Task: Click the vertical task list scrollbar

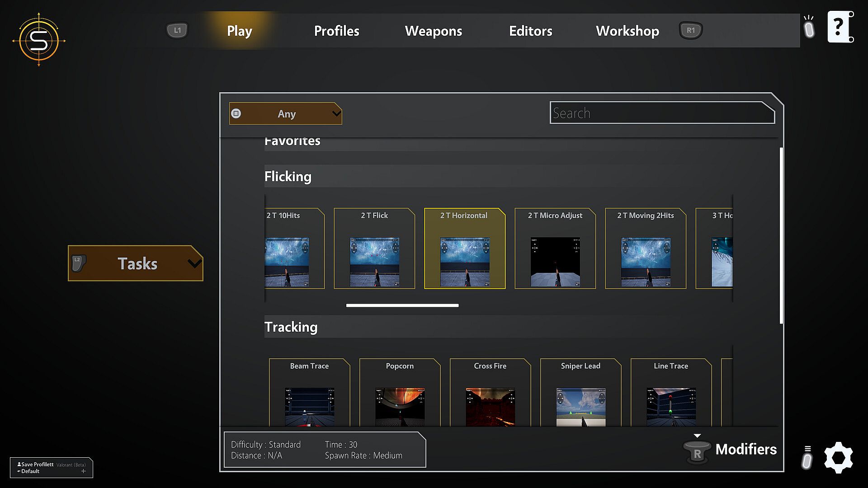Action: pyautogui.click(x=781, y=235)
